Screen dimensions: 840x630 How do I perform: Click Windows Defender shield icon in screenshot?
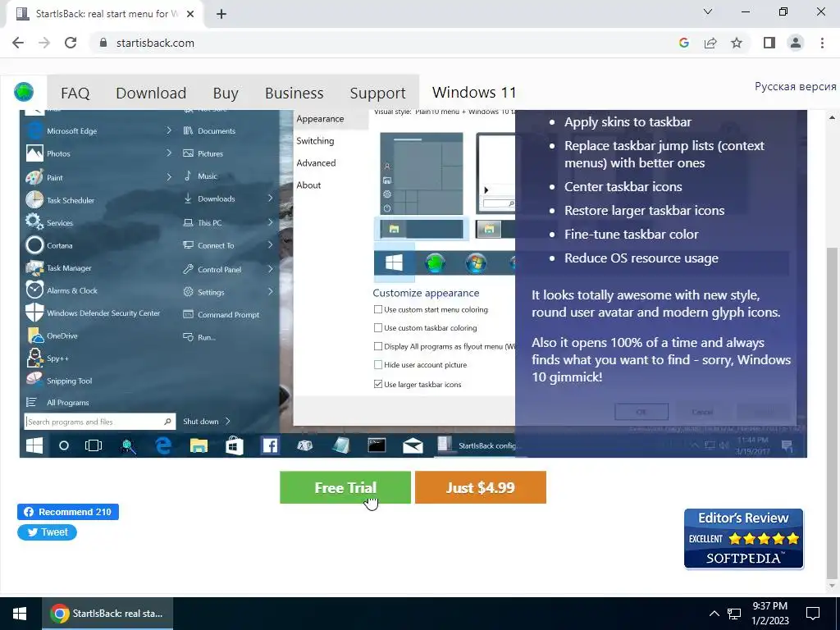click(x=34, y=313)
